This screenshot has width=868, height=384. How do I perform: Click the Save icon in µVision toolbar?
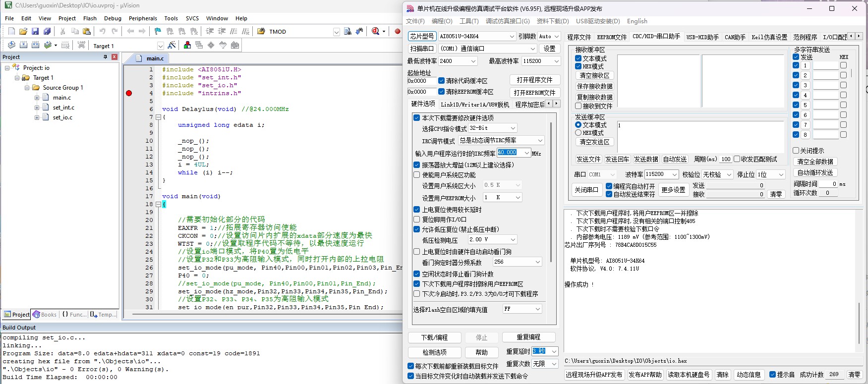click(35, 31)
